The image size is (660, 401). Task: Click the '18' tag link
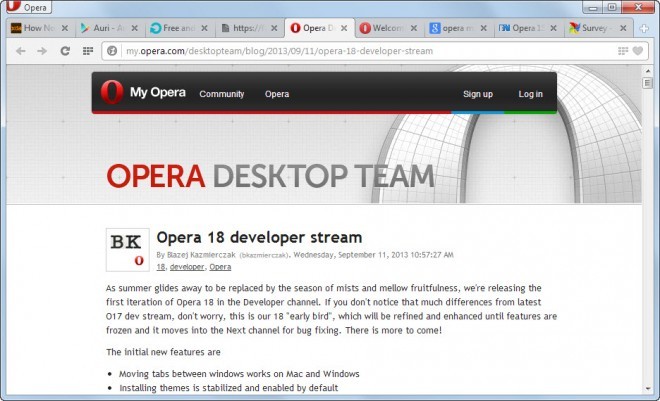click(161, 267)
